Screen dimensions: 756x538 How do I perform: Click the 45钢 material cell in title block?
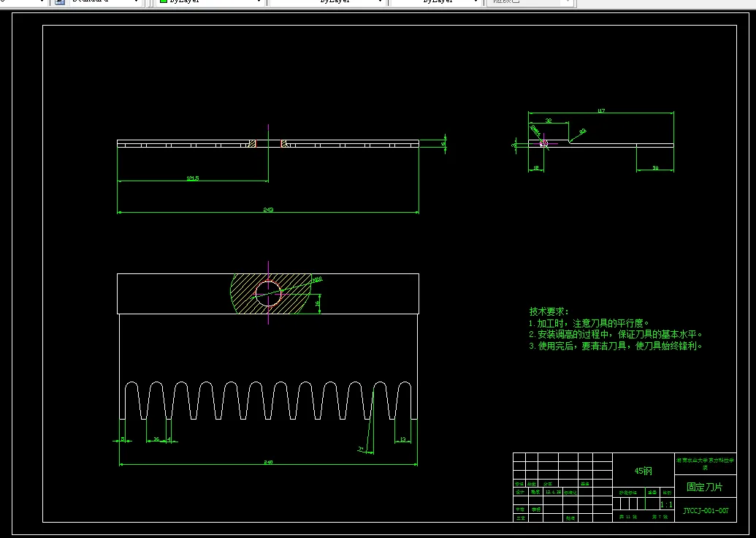(x=643, y=471)
